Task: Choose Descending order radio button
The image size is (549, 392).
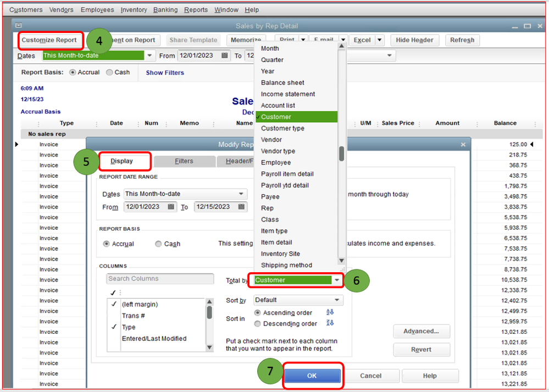Action: tap(257, 324)
